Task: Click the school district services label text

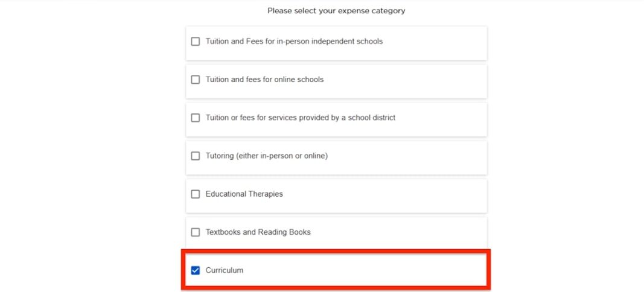Action: (x=301, y=118)
